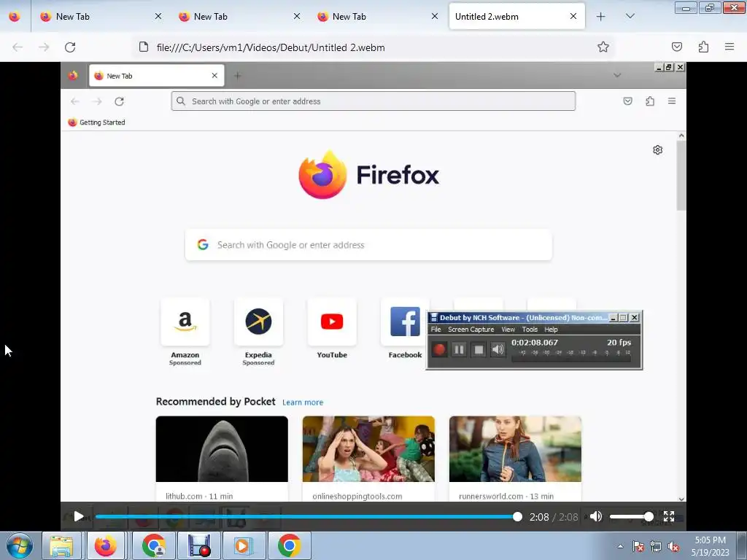Viewport: 747px width, 560px height.
Task: Toggle the Debut audio speaker button
Action: (498, 349)
